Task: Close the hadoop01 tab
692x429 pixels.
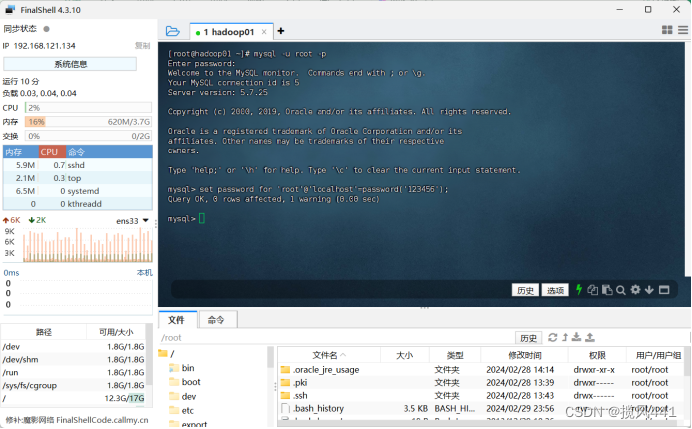Action: point(264,32)
